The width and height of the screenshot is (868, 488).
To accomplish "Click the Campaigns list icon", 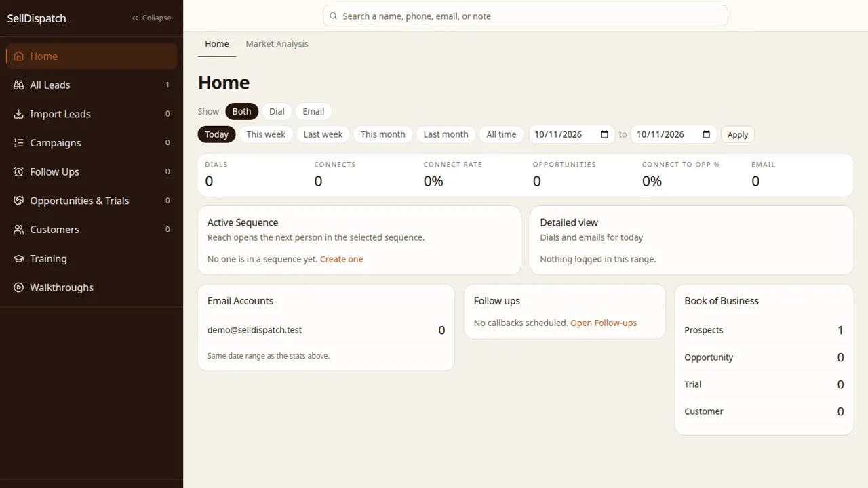I will (x=18, y=143).
